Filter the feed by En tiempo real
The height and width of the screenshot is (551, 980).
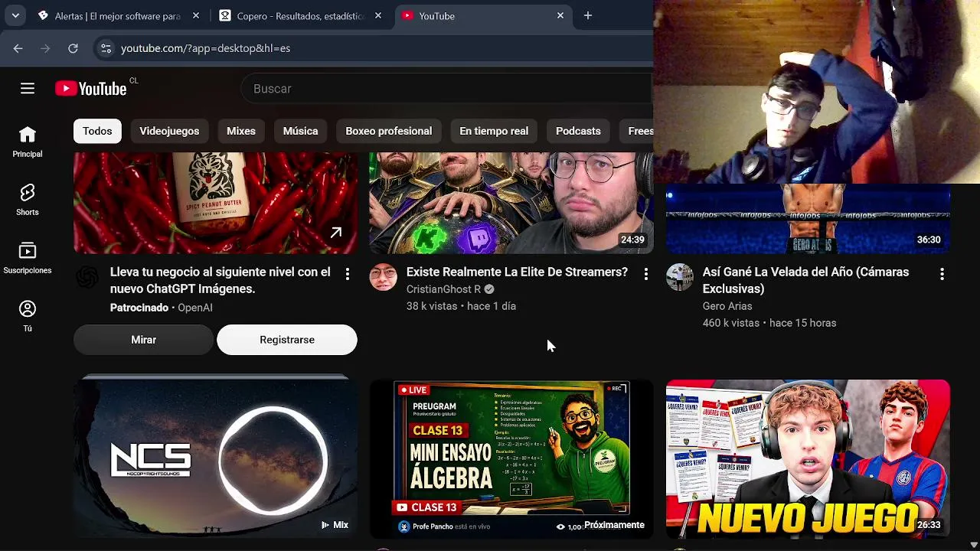tap(494, 131)
